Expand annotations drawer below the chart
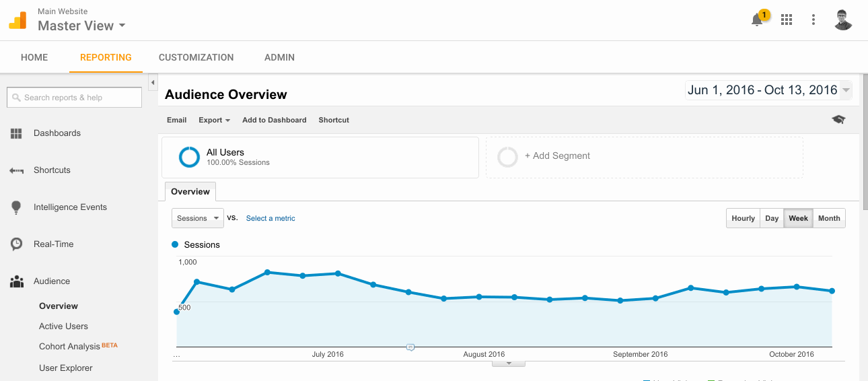Viewport: 868px width, 381px height. click(509, 363)
